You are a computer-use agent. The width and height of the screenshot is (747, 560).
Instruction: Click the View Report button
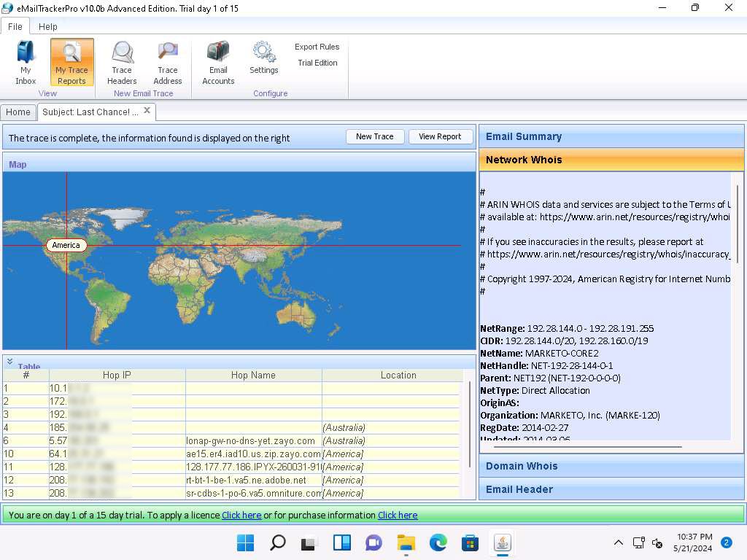click(440, 136)
